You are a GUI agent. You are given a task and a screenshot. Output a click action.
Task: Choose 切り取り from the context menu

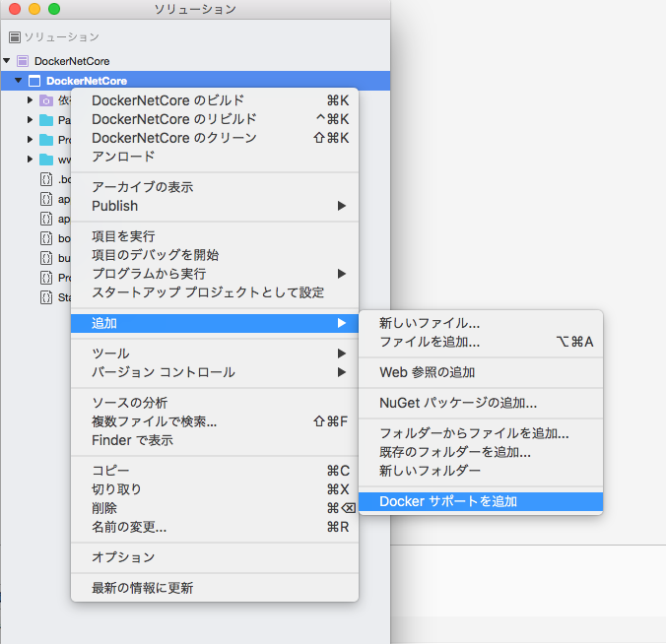tap(215, 489)
